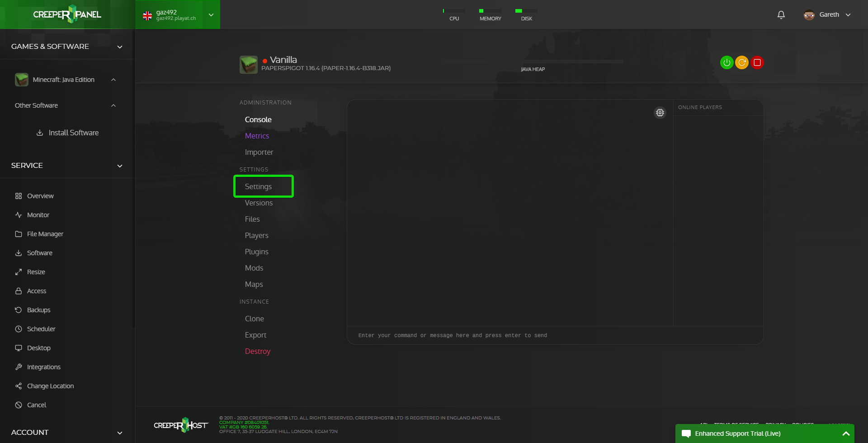
Task: Click the Vanilla instance name
Action: [283, 60]
